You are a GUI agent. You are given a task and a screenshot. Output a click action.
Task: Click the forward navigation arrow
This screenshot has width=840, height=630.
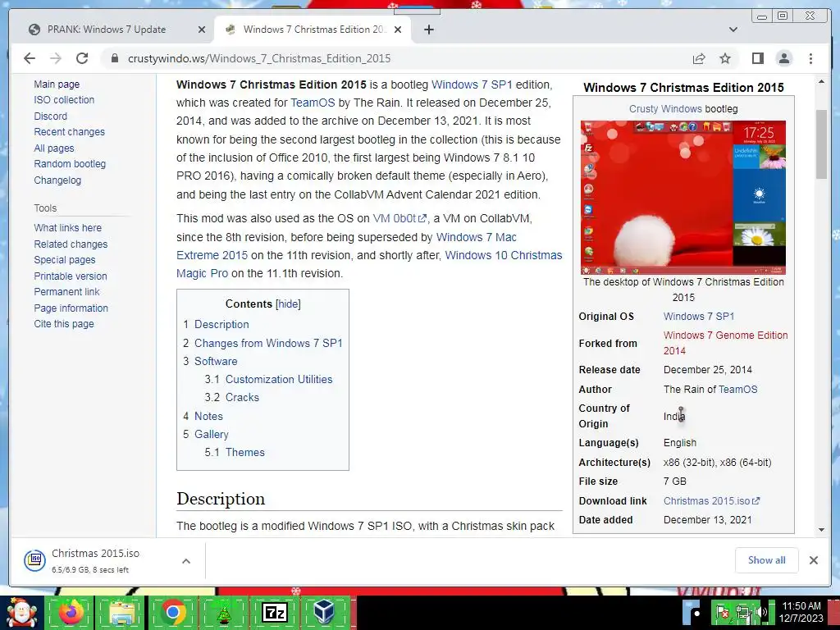click(56, 58)
